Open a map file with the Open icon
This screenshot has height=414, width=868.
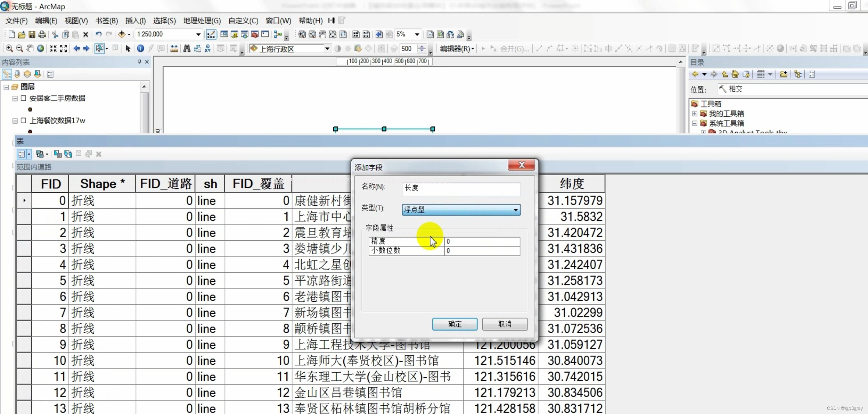(22, 34)
